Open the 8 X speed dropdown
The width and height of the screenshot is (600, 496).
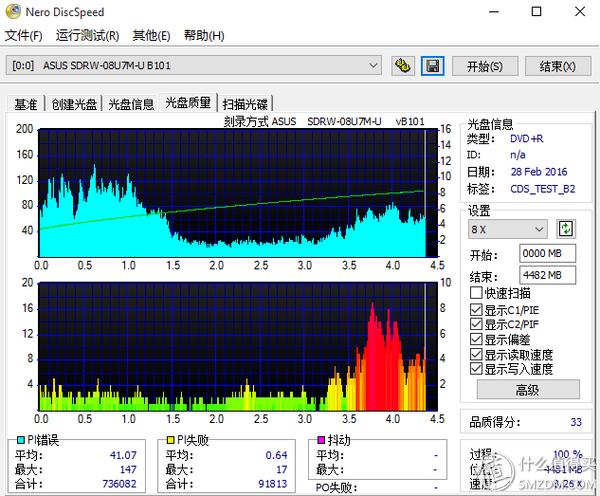coord(508,229)
